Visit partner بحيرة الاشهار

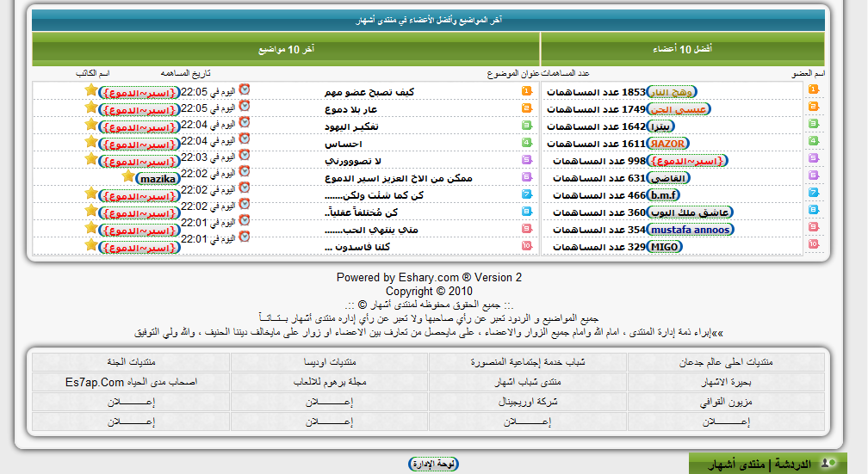(726, 382)
